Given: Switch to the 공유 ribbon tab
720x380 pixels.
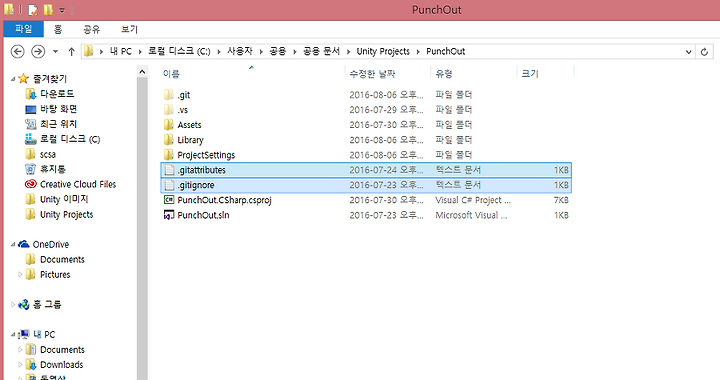Looking at the screenshot, I should coord(91,29).
